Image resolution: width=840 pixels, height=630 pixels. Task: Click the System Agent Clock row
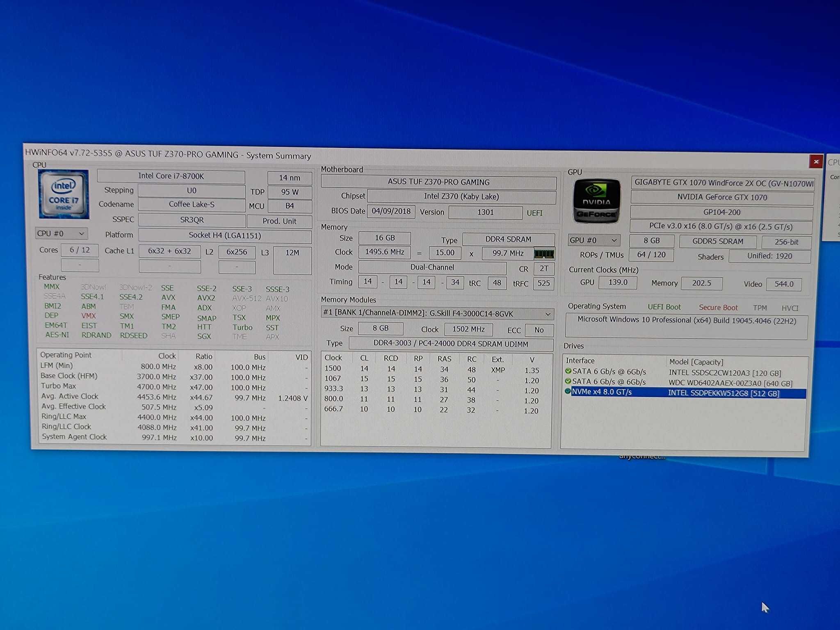pyautogui.click(x=175, y=437)
